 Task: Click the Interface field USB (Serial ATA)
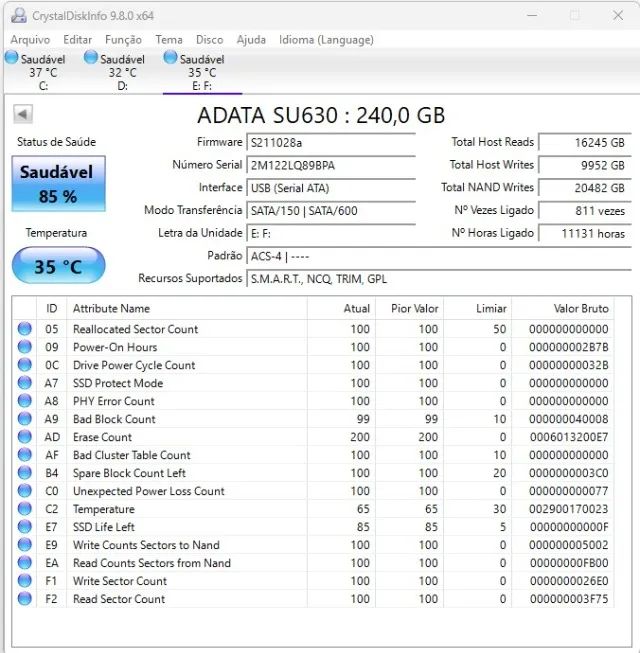331,188
